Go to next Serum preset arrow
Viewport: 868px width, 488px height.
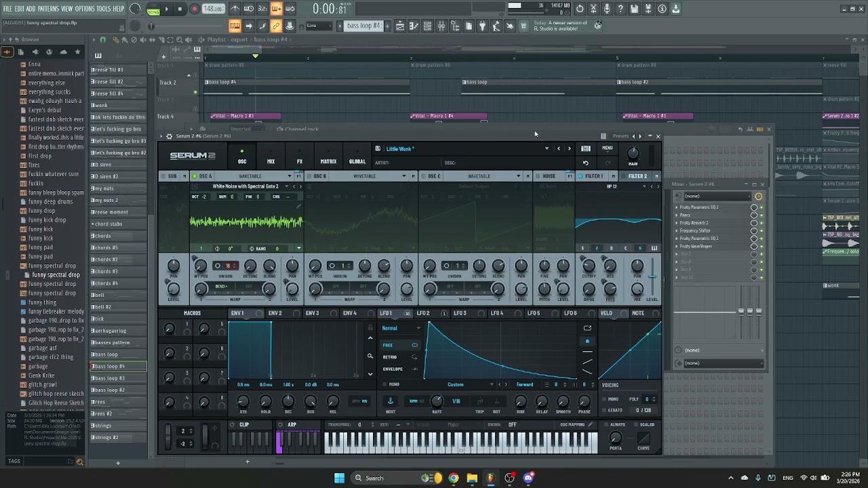click(569, 148)
